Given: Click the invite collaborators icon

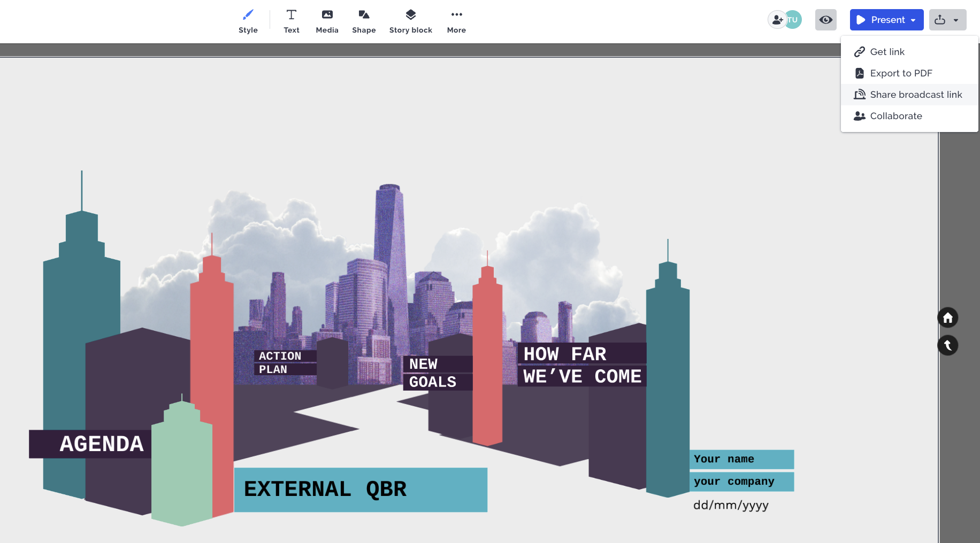Looking at the screenshot, I should coord(777,19).
